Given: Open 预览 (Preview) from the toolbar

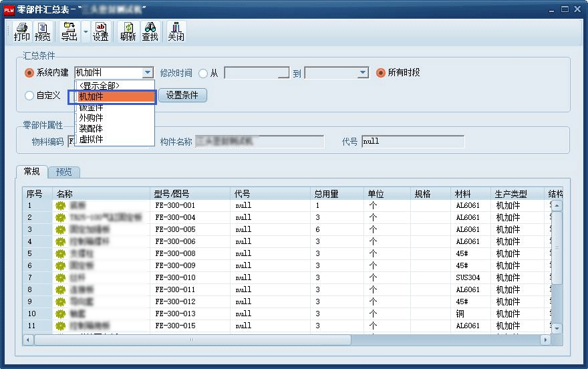Looking at the screenshot, I should tap(43, 31).
